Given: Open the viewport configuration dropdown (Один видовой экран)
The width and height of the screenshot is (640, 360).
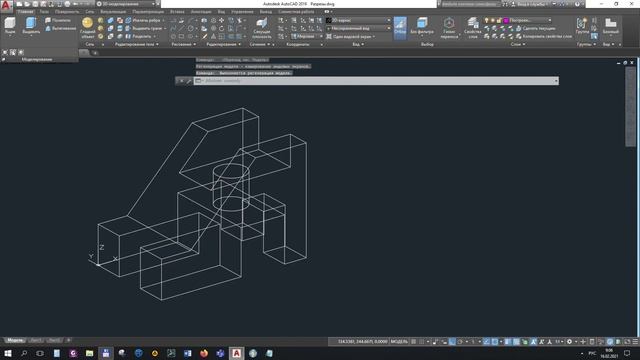Looking at the screenshot, I should 351,36.
